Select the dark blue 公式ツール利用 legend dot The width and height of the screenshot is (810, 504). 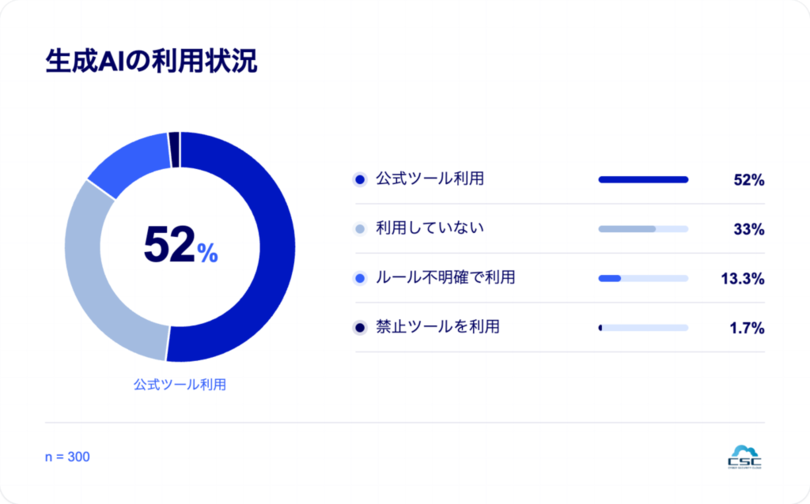pos(360,180)
